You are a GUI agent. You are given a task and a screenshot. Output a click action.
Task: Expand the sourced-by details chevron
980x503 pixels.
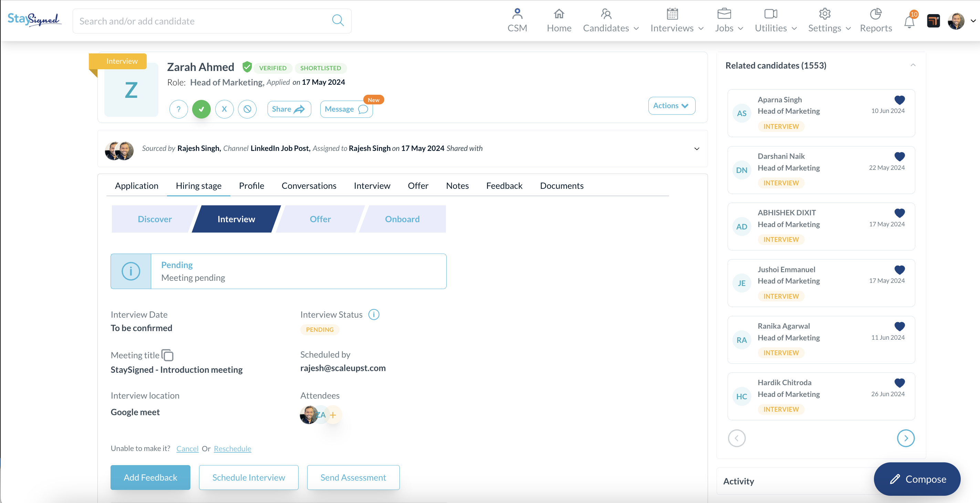[x=697, y=149]
